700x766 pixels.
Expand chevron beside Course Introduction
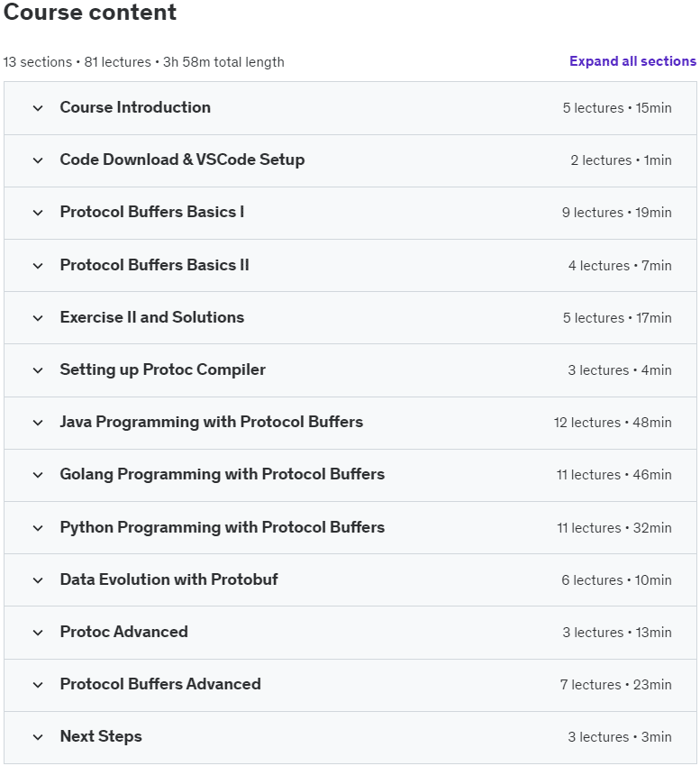click(38, 108)
